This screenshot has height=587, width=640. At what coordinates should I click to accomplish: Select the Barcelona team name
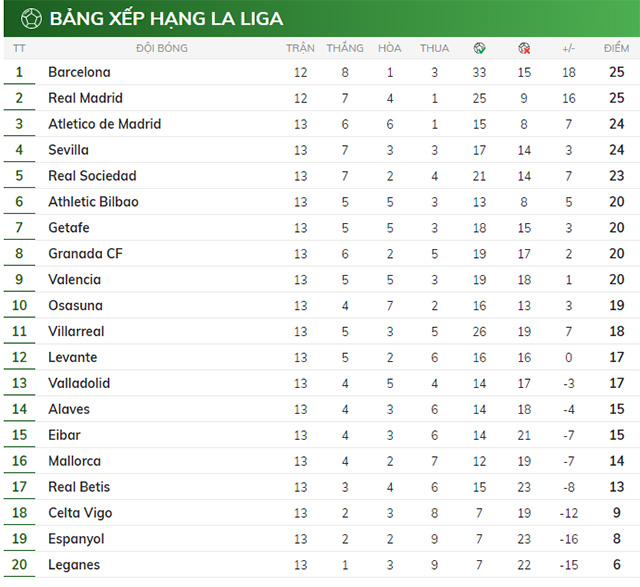(x=79, y=72)
